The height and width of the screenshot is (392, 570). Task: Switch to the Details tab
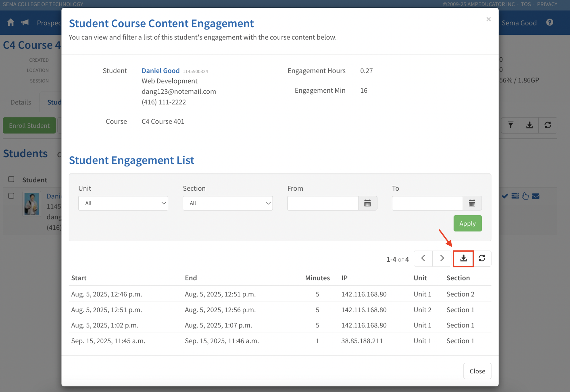[x=21, y=102]
